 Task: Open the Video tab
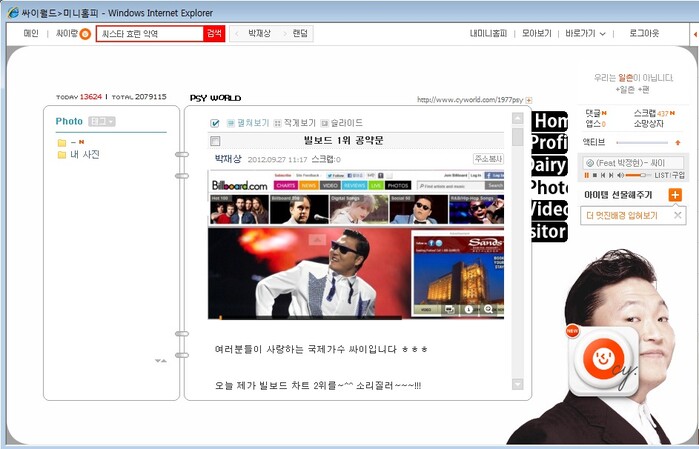pos(549,210)
